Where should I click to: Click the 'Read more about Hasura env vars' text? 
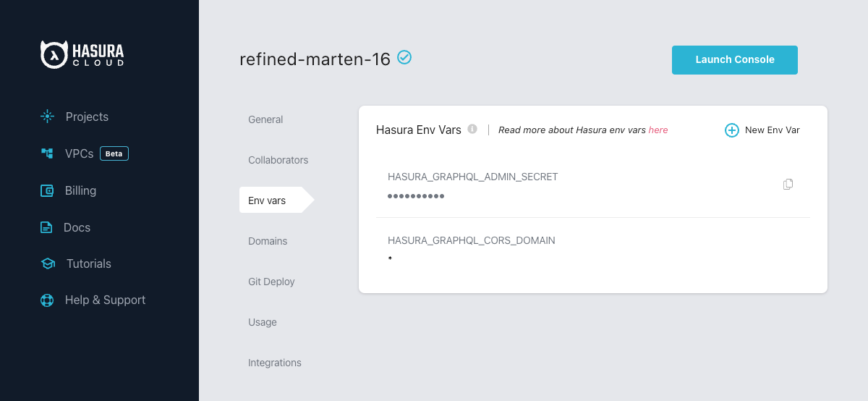[x=572, y=130]
